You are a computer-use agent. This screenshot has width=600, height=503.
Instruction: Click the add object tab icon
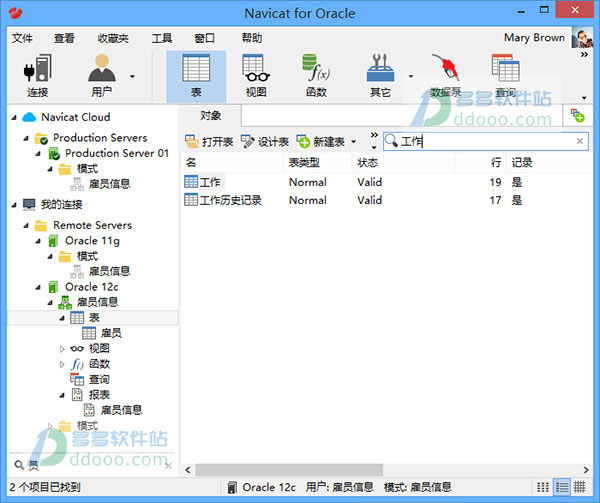tap(577, 116)
